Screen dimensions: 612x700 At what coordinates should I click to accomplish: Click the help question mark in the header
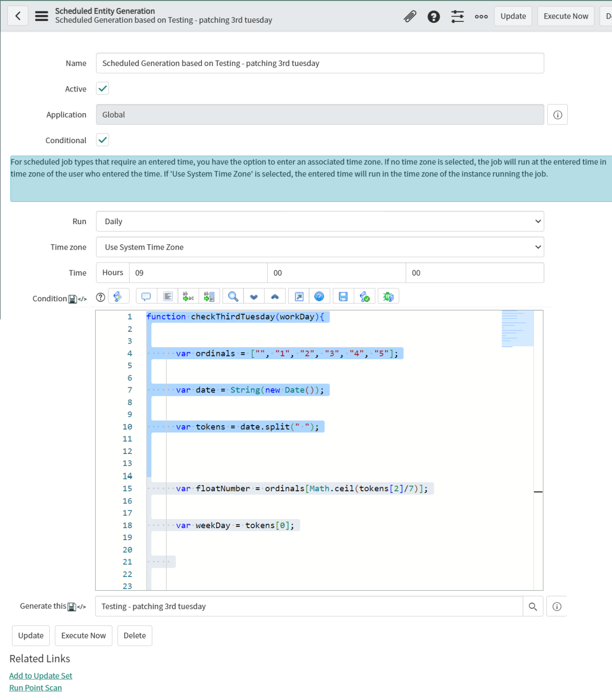coord(433,16)
